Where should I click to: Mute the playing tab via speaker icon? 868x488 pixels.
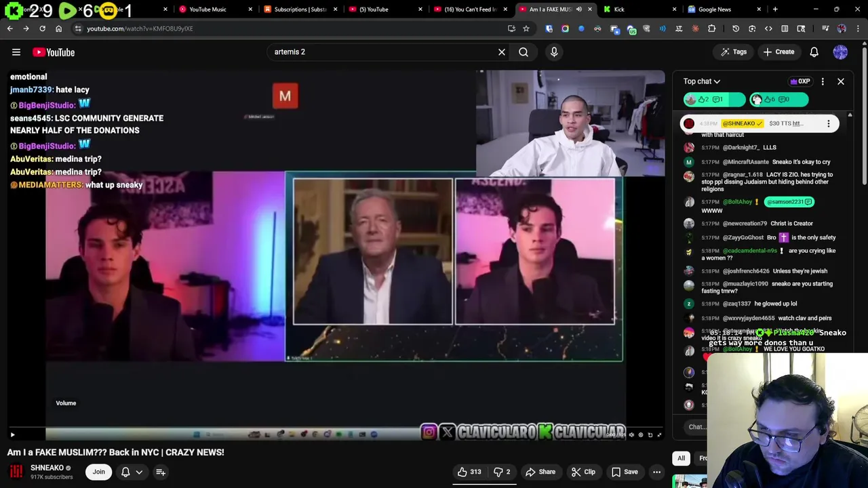click(579, 9)
